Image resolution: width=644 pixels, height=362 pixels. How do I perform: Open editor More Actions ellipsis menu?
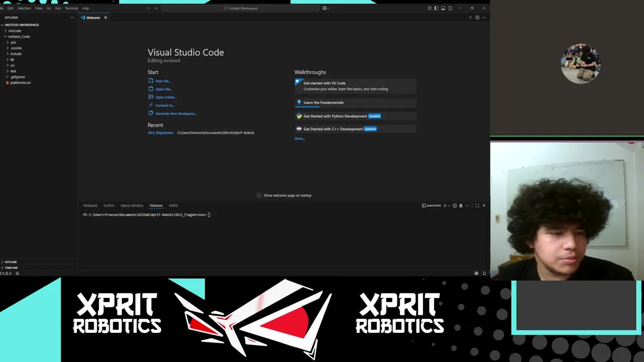pyautogui.click(x=484, y=18)
